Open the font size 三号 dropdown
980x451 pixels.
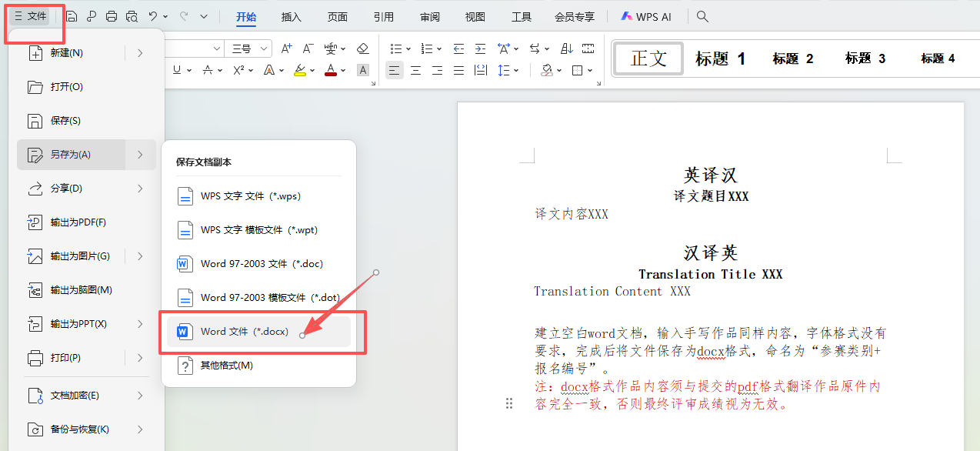pos(264,48)
